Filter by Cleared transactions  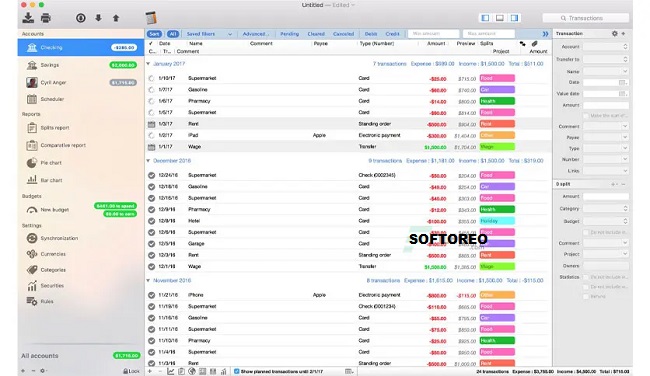pos(316,34)
